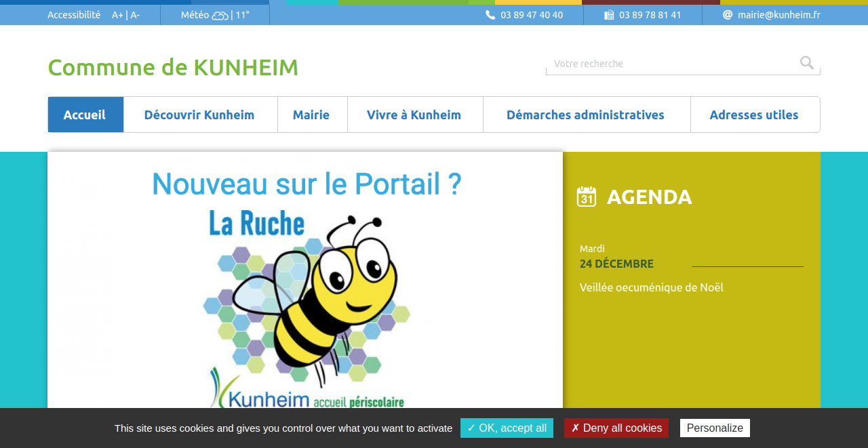Open the Mairie menu
The width and height of the screenshot is (868, 448).
coord(312,115)
